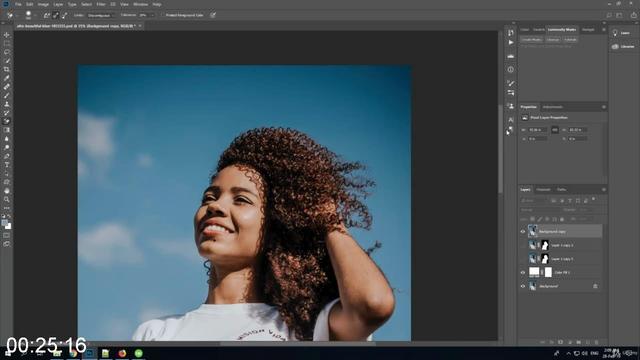Screen dimensions: 640x360
Task: Toggle pressure for size icon in options bar
Action: click(213, 15)
